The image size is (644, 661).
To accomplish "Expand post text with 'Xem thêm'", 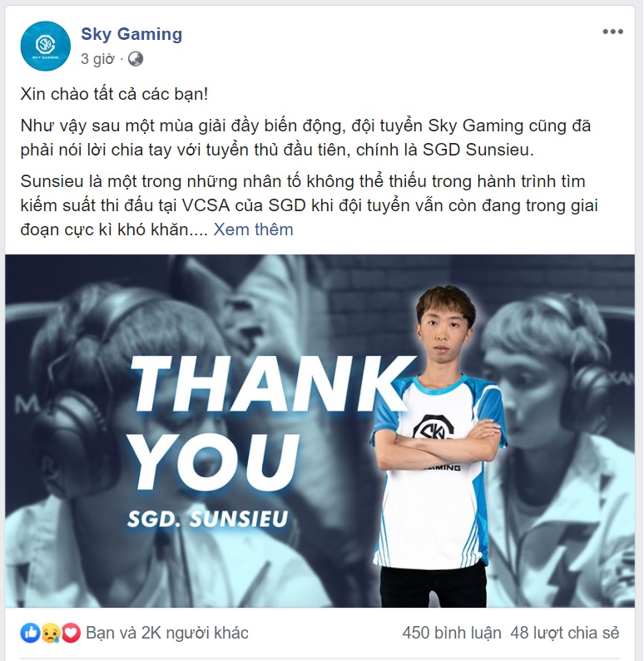I will [x=253, y=229].
